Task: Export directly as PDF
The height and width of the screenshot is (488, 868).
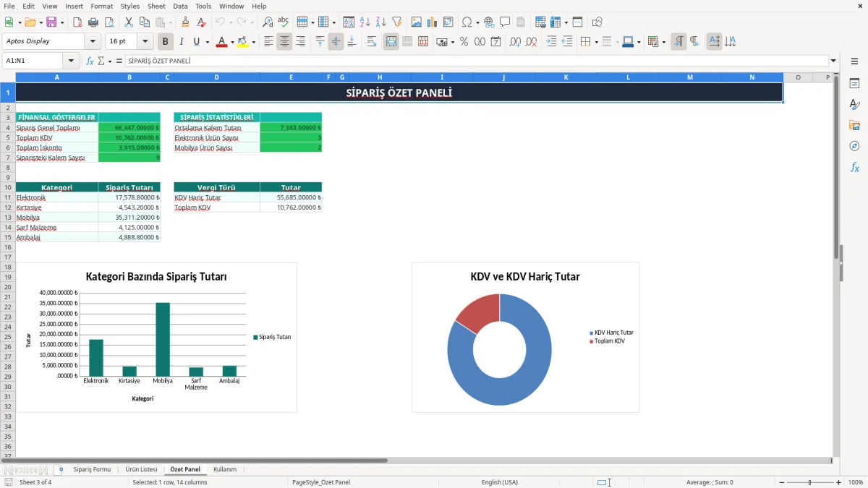Action: point(77,22)
